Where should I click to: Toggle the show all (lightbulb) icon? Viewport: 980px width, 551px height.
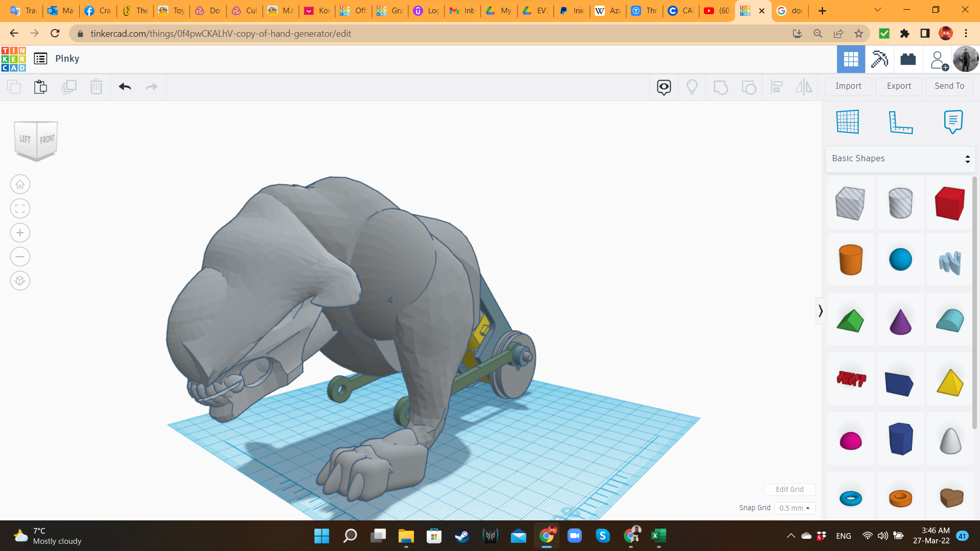click(692, 87)
